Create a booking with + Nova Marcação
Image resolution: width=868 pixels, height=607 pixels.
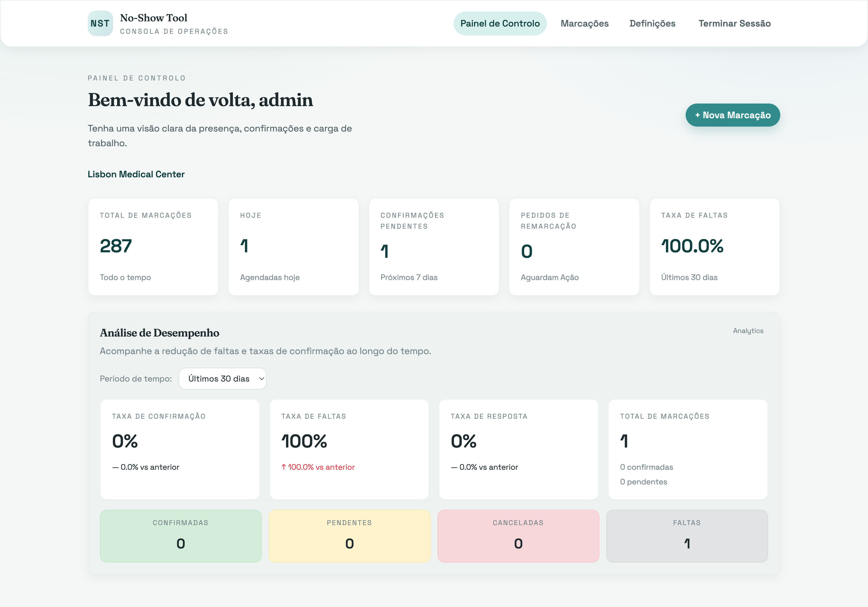coord(733,115)
